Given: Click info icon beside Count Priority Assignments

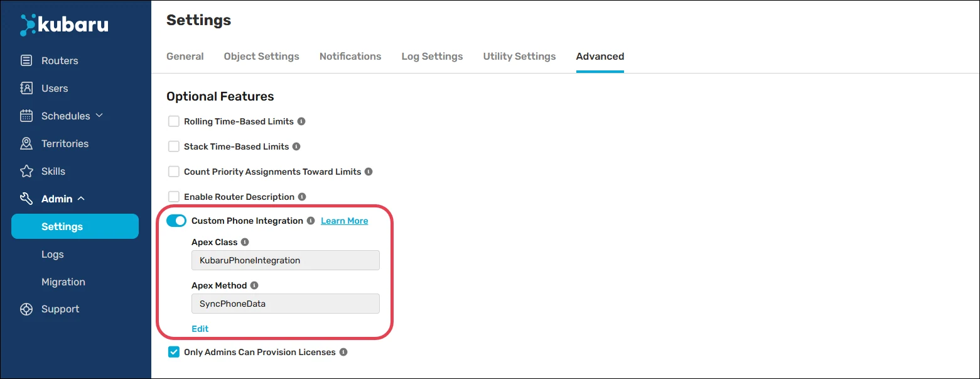Looking at the screenshot, I should click(369, 172).
